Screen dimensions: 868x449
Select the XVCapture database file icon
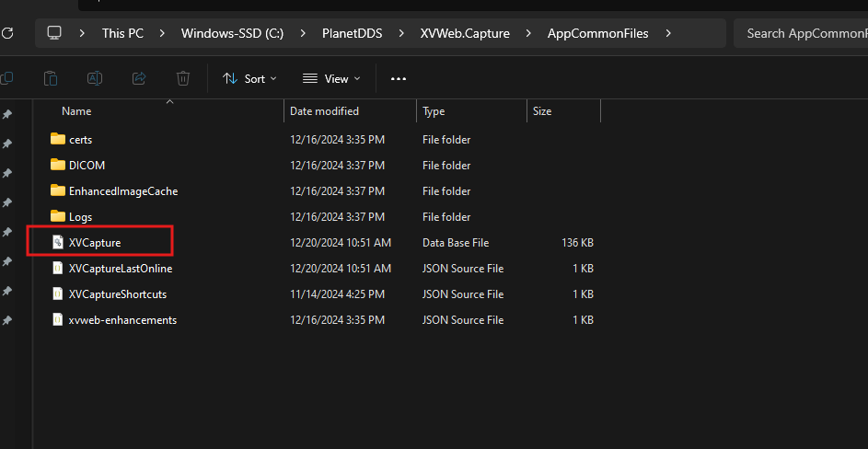[58, 243]
